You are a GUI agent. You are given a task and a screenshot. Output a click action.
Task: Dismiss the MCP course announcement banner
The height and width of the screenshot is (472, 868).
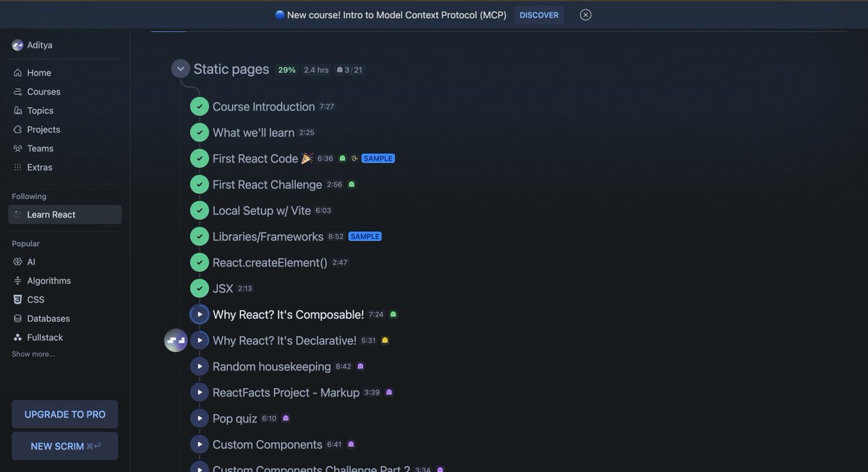(x=586, y=14)
